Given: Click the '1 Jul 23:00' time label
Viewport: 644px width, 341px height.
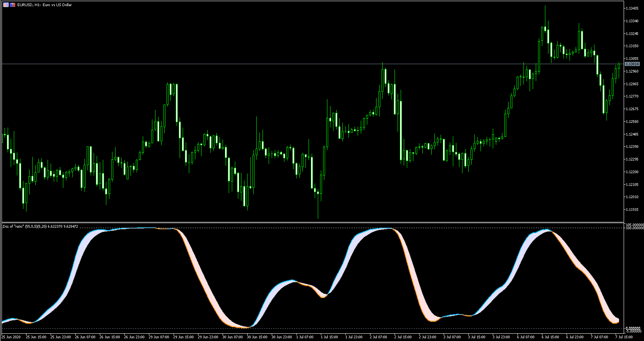Looking at the screenshot, I should click(354, 337).
